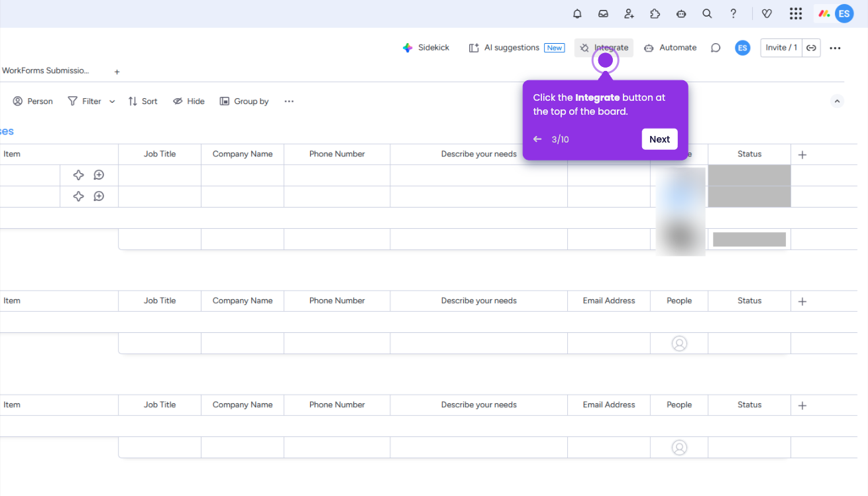This screenshot has width=868, height=496.
Task: Expand the Filter dropdown arrow
Action: click(x=112, y=101)
